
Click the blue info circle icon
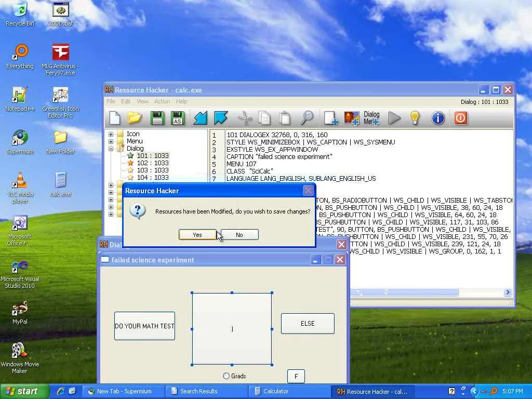(x=438, y=118)
